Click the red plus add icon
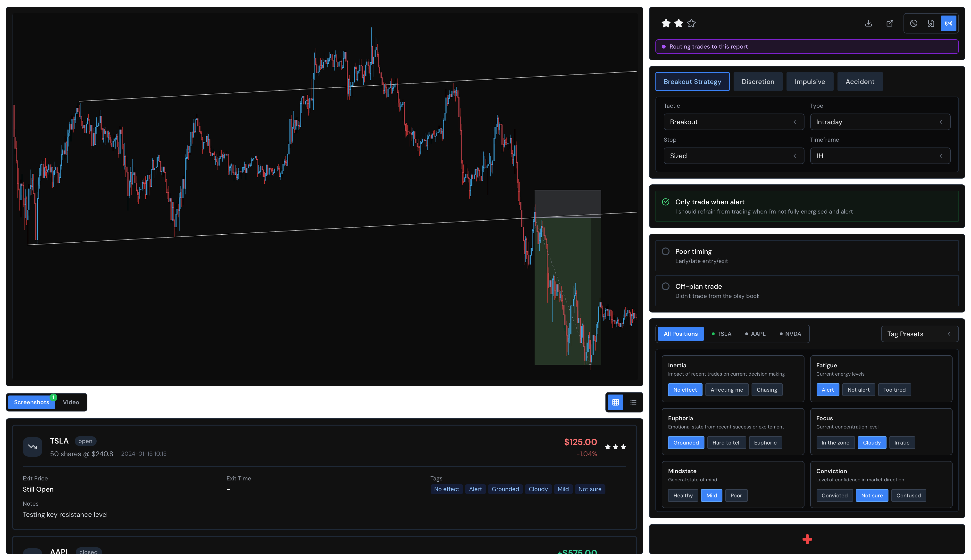Image resolution: width=971 pixels, height=560 pixels. click(x=807, y=539)
